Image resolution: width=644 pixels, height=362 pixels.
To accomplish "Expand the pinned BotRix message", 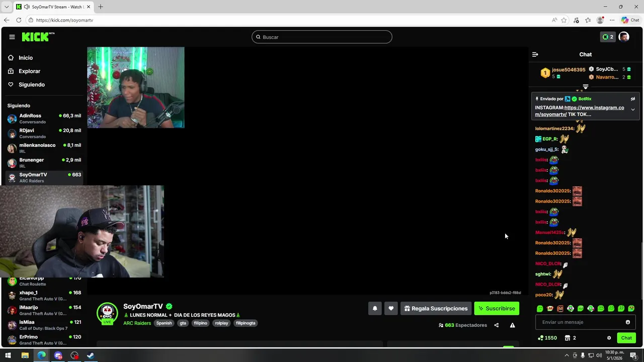I will click(x=633, y=110).
